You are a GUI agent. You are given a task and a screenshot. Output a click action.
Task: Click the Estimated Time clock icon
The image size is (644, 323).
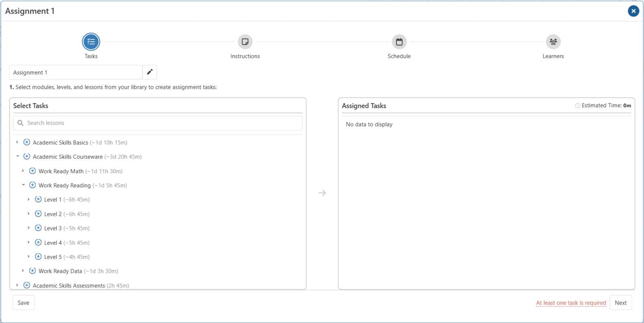(578, 106)
